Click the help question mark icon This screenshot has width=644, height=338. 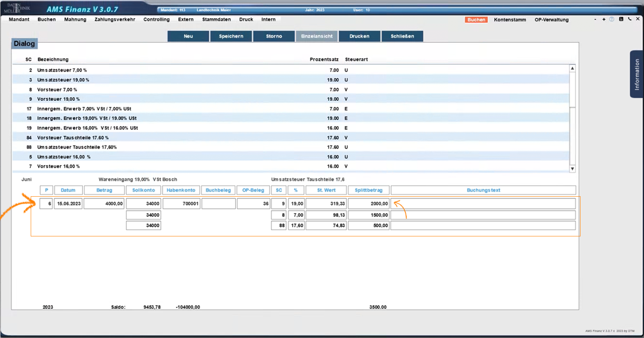pos(612,19)
